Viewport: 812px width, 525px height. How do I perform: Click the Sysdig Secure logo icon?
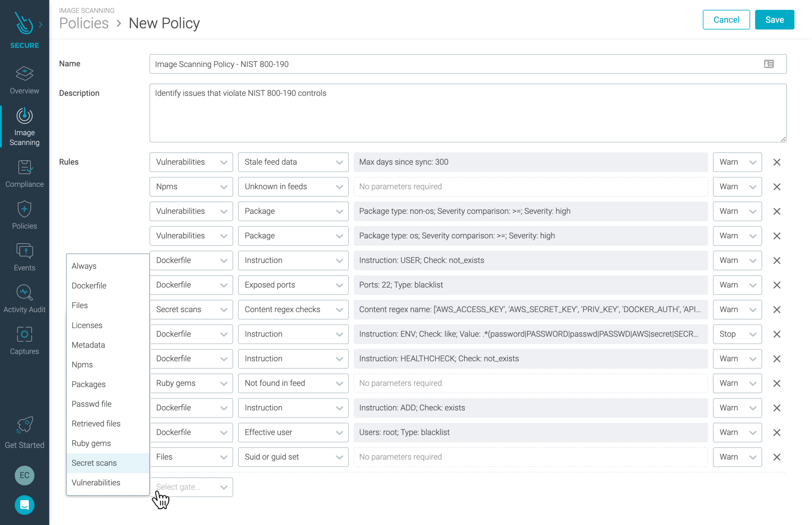[24, 24]
